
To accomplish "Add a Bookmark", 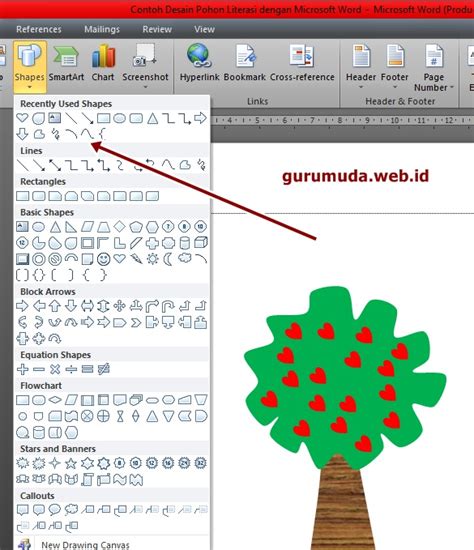I will [245, 63].
